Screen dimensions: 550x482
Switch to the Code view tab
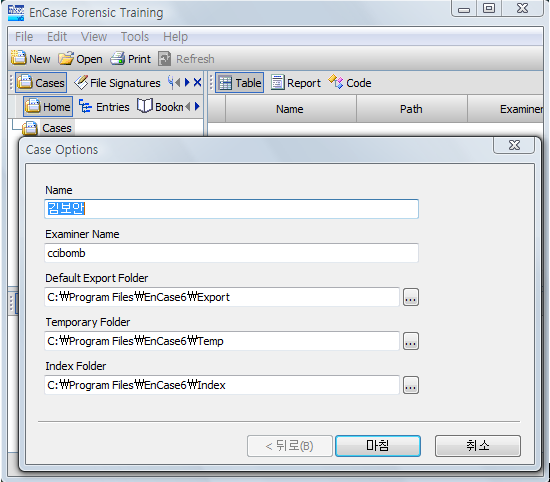point(350,83)
